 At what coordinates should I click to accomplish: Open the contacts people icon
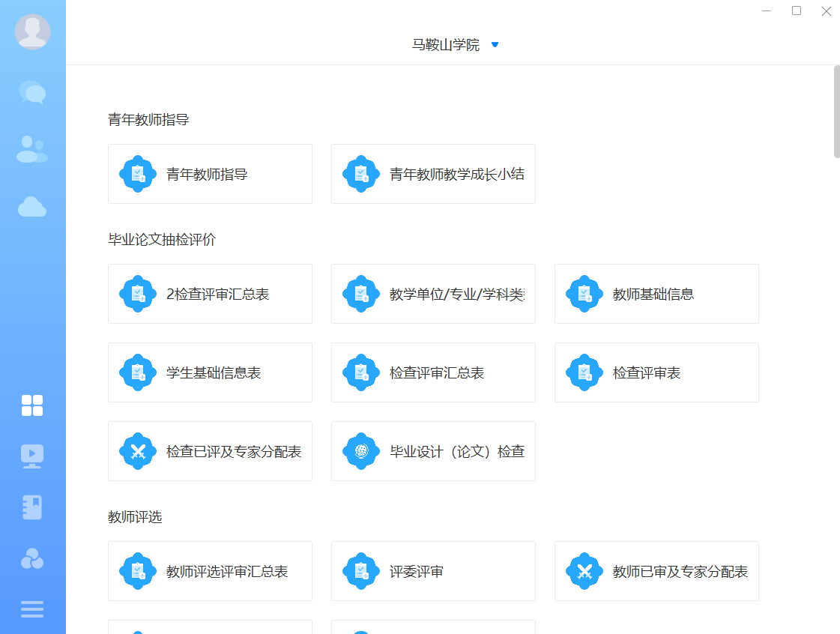pyautogui.click(x=32, y=149)
